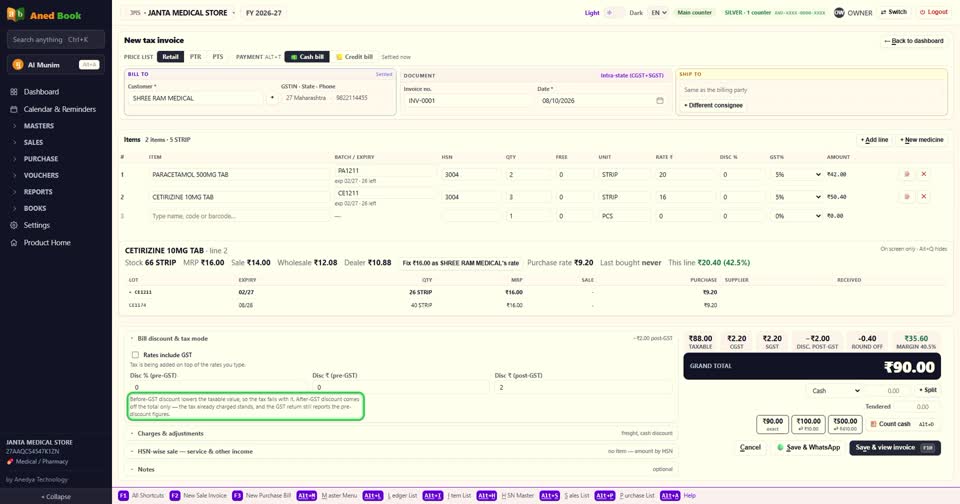
Task: Select the Retail price list
Action: coord(170,57)
